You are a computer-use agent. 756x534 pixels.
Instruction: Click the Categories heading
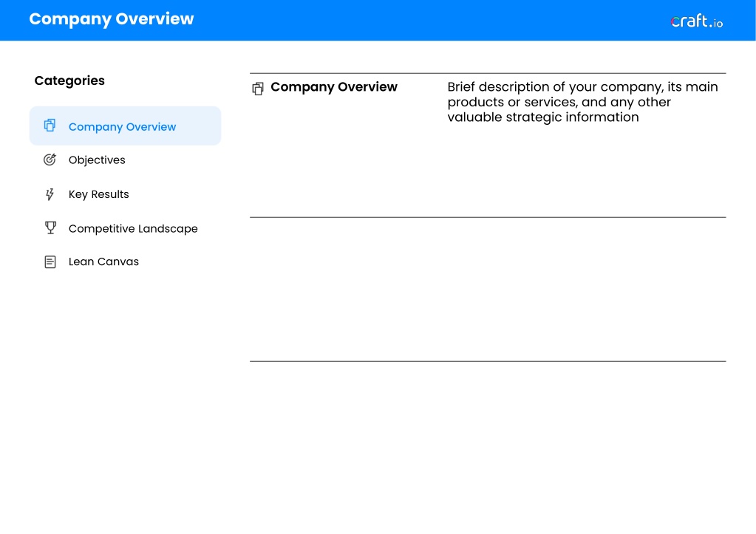click(x=69, y=81)
